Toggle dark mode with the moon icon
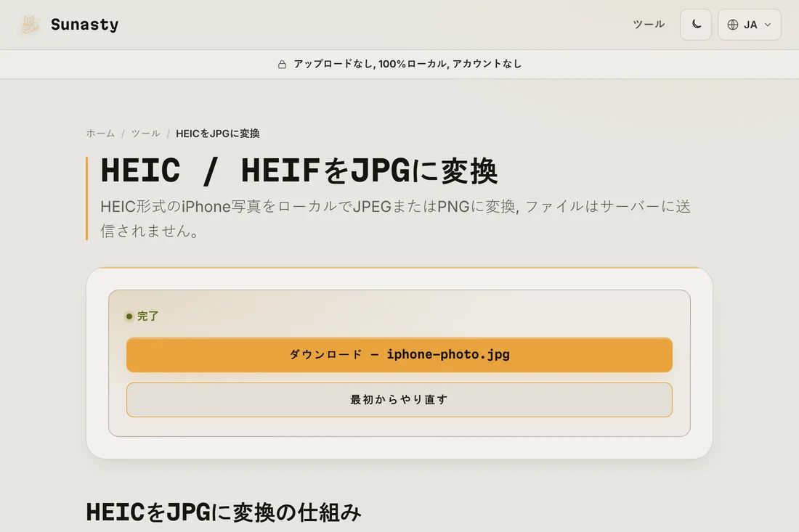 click(696, 25)
